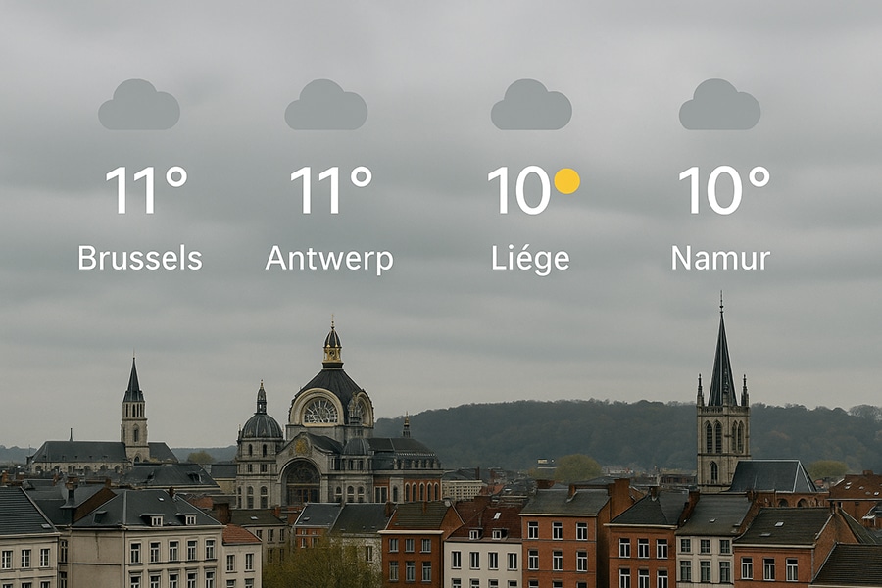Select the Liége 10 temperature reading
Screen dimensions: 882x588
coord(518,189)
